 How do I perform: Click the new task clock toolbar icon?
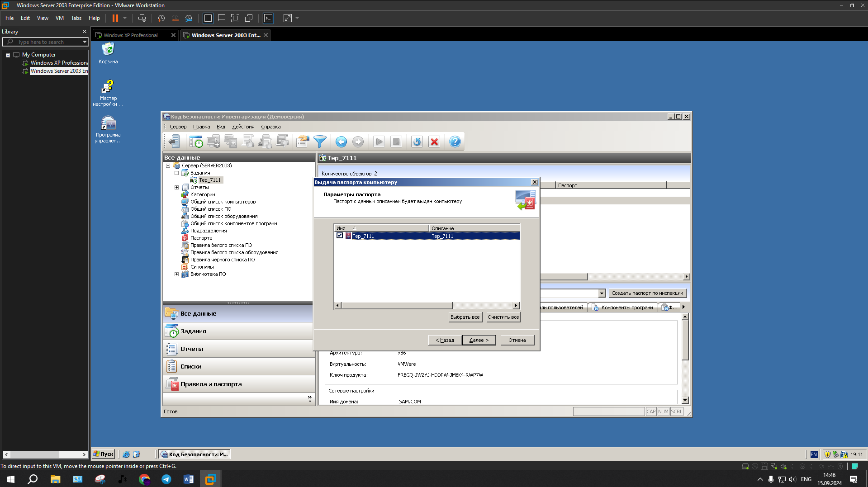(196, 142)
